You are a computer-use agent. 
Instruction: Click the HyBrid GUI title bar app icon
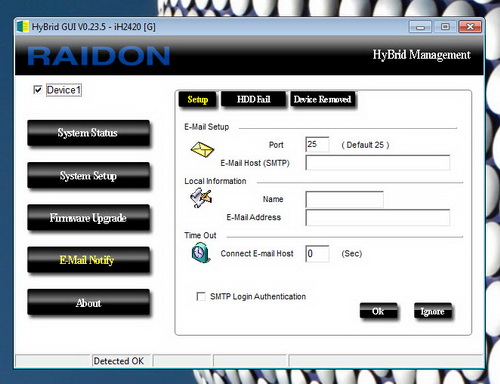[x=23, y=27]
